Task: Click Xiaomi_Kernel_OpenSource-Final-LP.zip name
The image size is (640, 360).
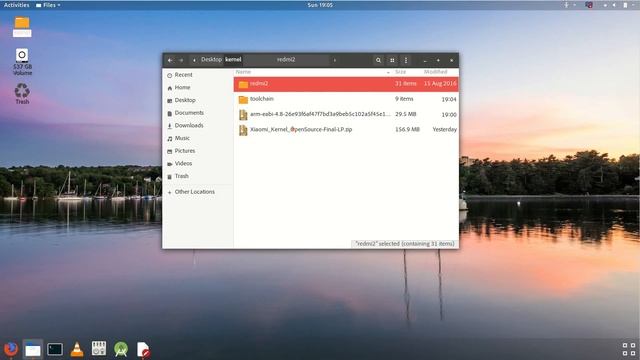Action: pyautogui.click(x=301, y=129)
